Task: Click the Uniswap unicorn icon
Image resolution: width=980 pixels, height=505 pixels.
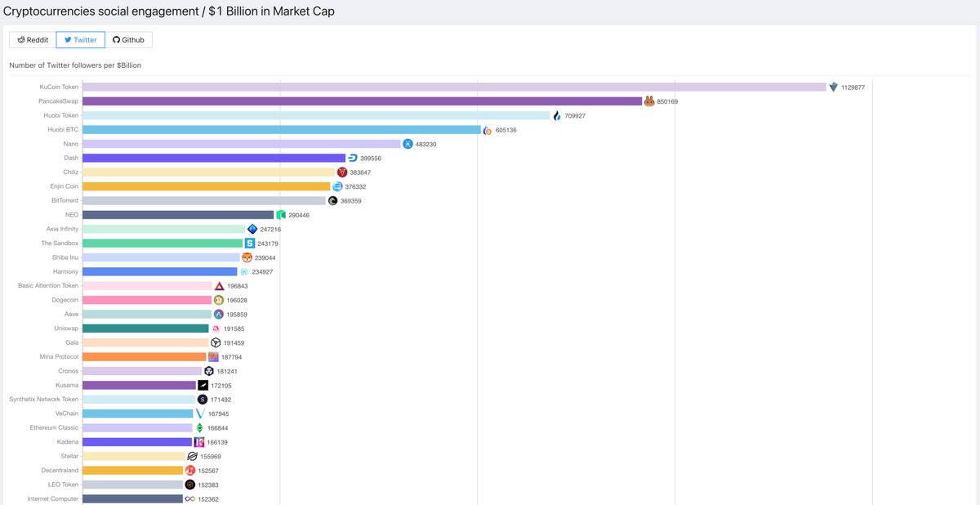Action: point(216,328)
